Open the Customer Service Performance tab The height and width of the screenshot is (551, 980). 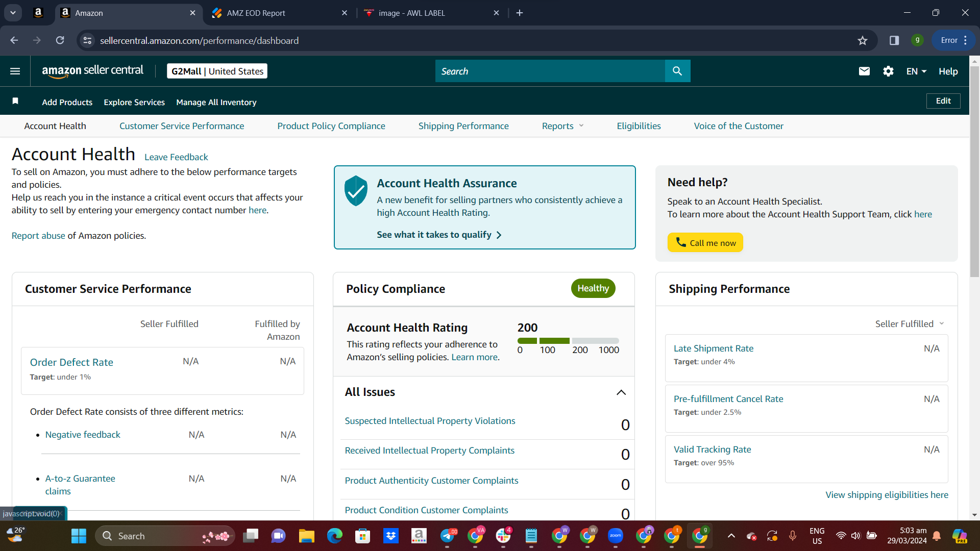[182, 126]
